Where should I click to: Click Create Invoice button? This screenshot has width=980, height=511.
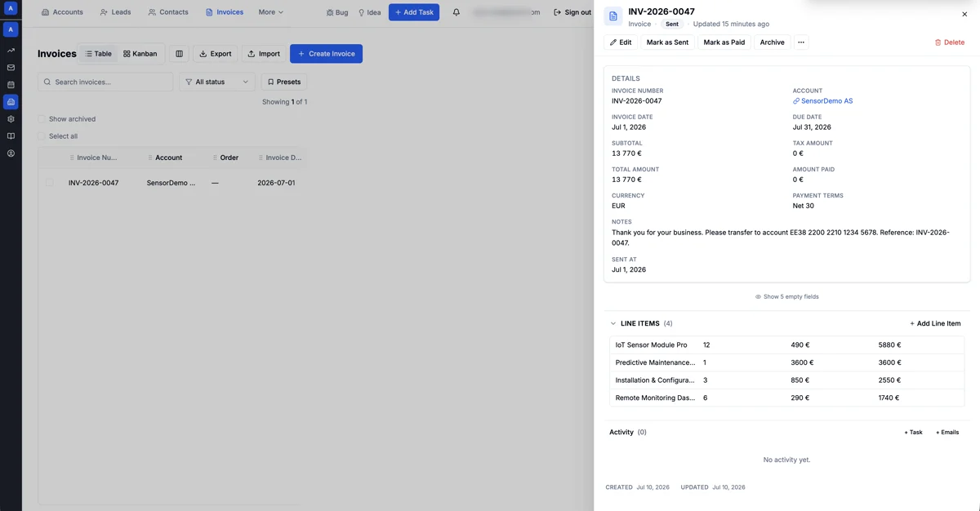pos(326,54)
